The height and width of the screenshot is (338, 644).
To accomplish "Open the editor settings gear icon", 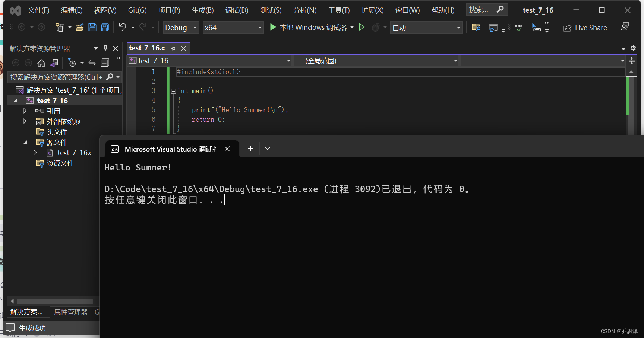I will (x=633, y=48).
